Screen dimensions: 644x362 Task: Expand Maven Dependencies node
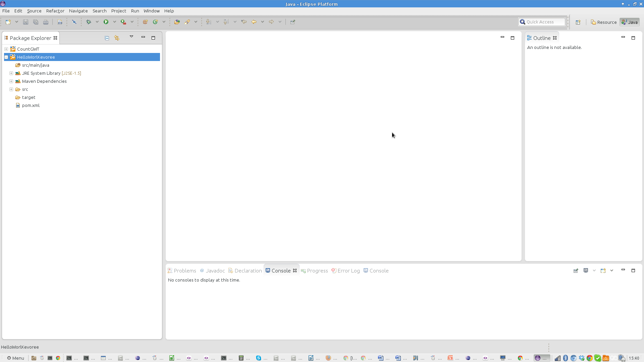[x=11, y=81]
